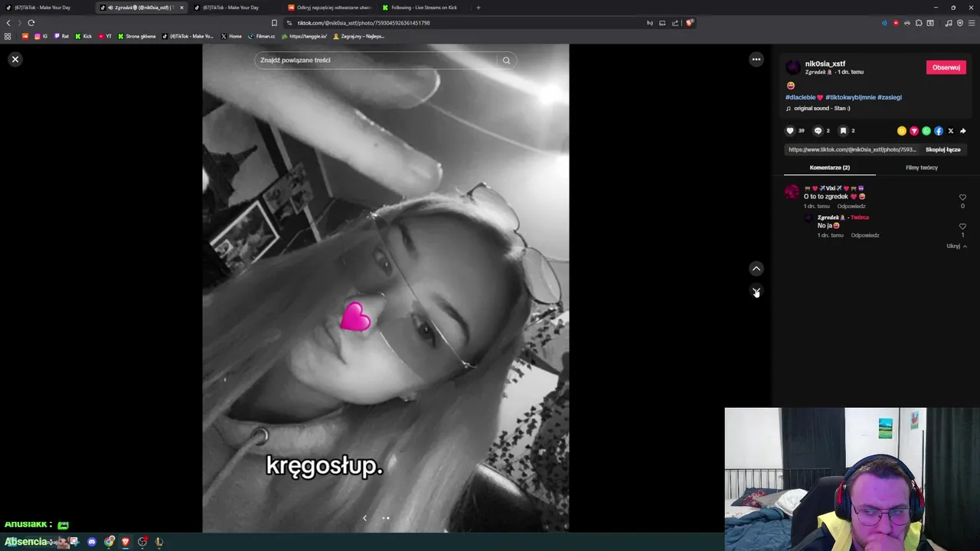Open the bookmarks apps grid icon

coord(8,36)
